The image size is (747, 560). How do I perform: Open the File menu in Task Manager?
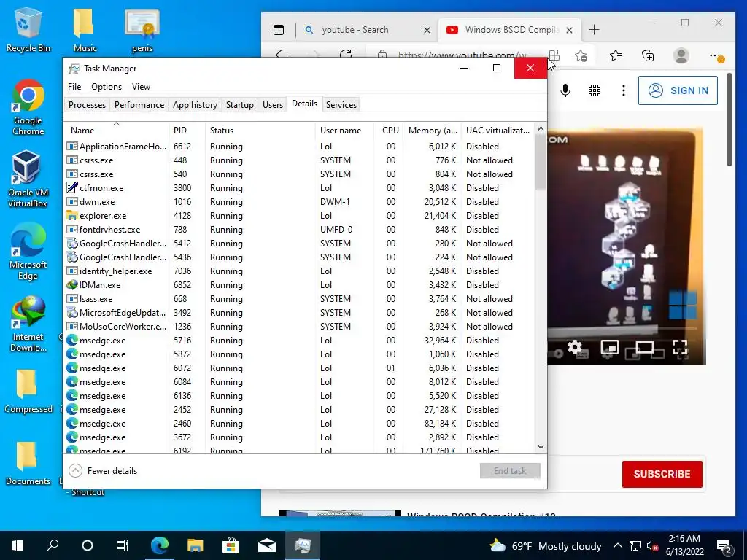tap(74, 87)
